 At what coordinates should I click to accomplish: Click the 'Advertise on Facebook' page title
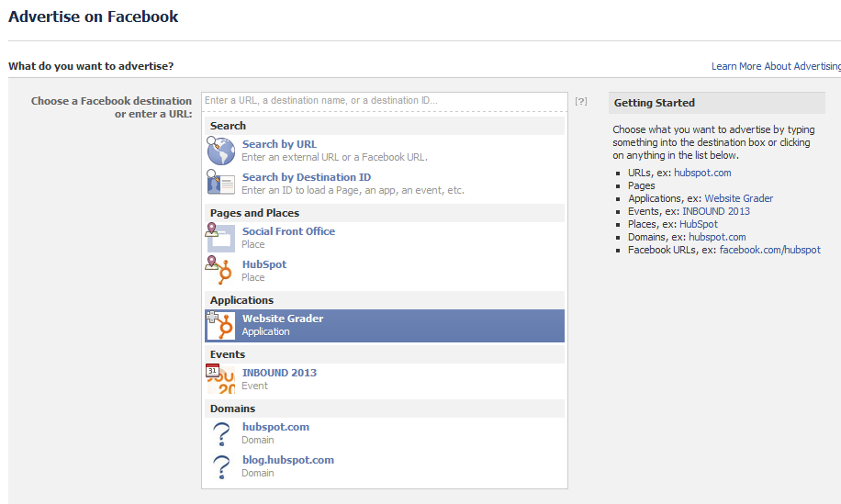[94, 17]
